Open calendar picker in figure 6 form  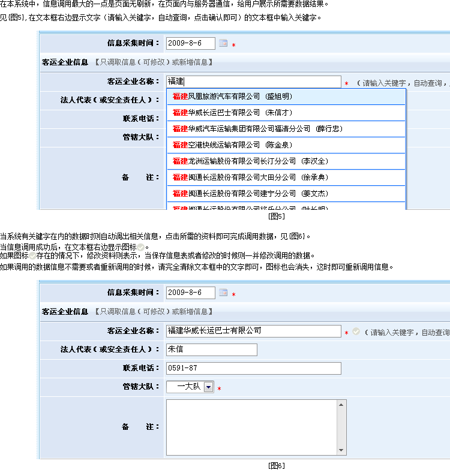pos(223,293)
